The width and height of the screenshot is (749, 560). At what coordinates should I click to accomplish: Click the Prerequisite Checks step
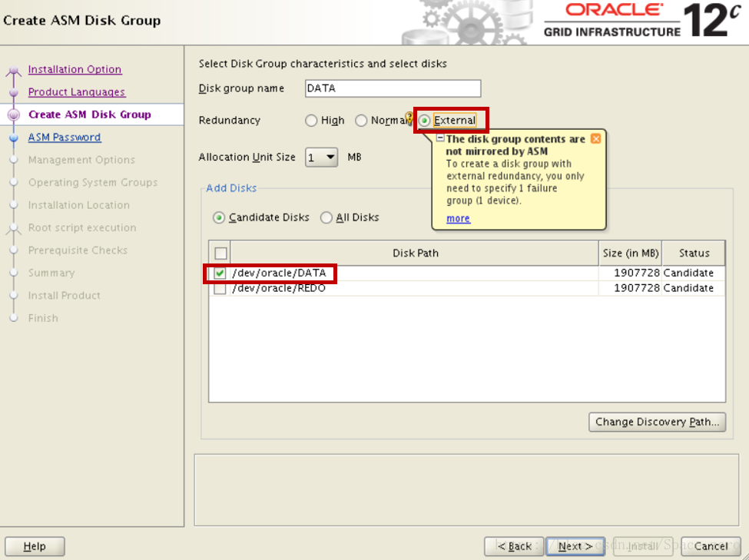(78, 250)
